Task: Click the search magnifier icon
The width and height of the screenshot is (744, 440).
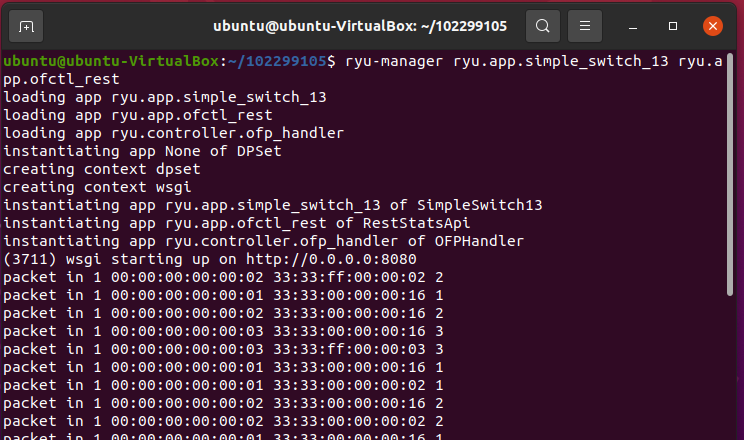Action: tap(543, 25)
